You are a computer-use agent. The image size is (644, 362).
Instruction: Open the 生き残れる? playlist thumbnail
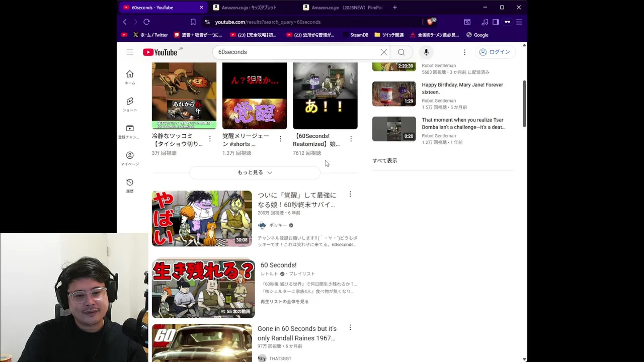pyautogui.click(x=203, y=289)
